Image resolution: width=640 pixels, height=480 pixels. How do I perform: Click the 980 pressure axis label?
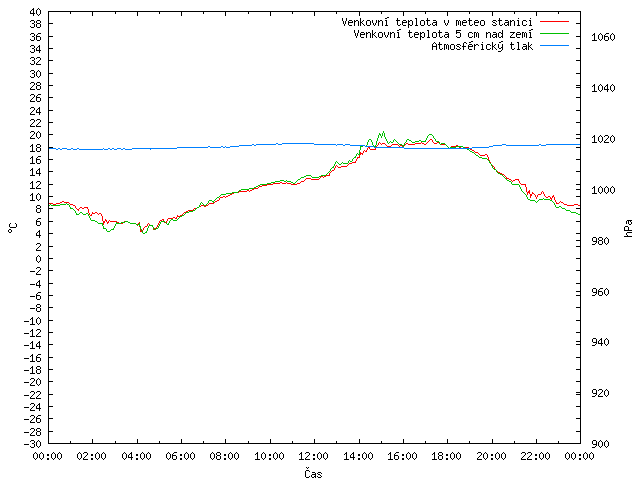(x=600, y=241)
